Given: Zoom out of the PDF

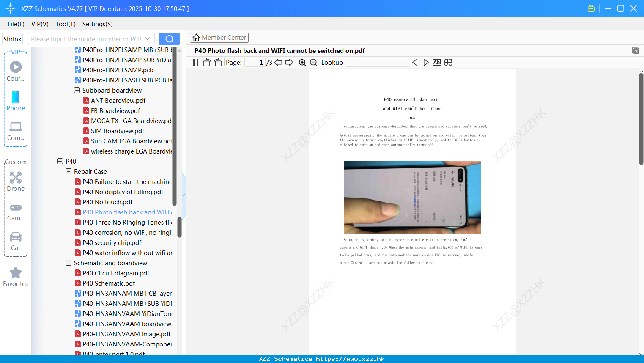Looking at the screenshot, I should 314,63.
